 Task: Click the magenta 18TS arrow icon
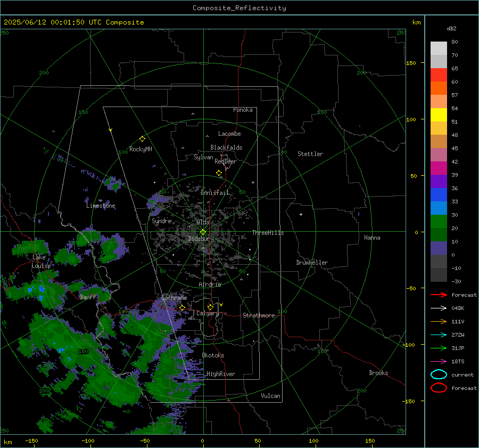(439, 362)
